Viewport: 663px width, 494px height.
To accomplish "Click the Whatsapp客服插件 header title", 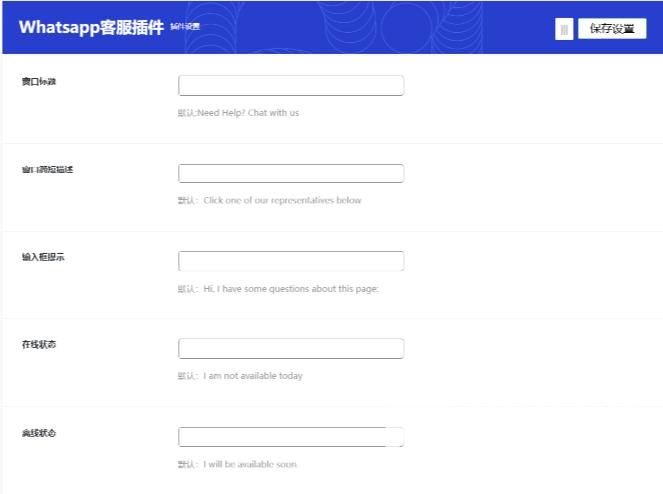I will point(91,27).
